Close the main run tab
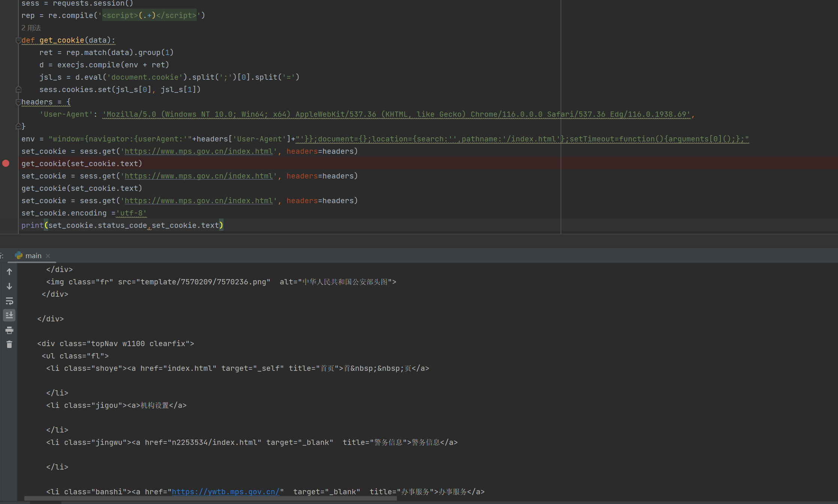The image size is (838, 504). 48,256
